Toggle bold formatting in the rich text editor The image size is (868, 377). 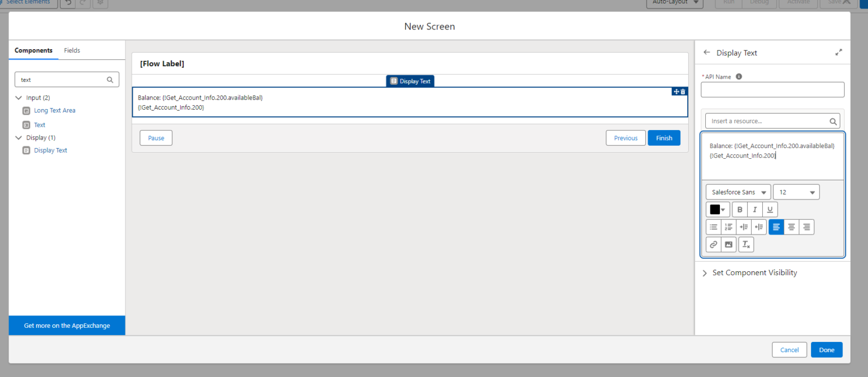click(x=740, y=209)
